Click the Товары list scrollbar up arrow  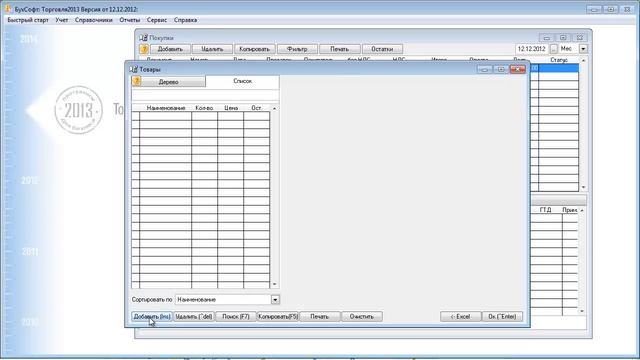point(274,108)
